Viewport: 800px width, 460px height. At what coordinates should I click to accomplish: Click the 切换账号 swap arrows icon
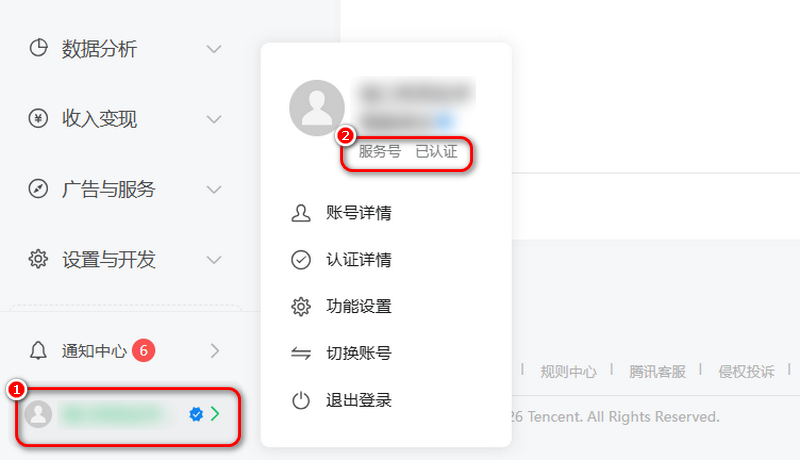(301, 353)
